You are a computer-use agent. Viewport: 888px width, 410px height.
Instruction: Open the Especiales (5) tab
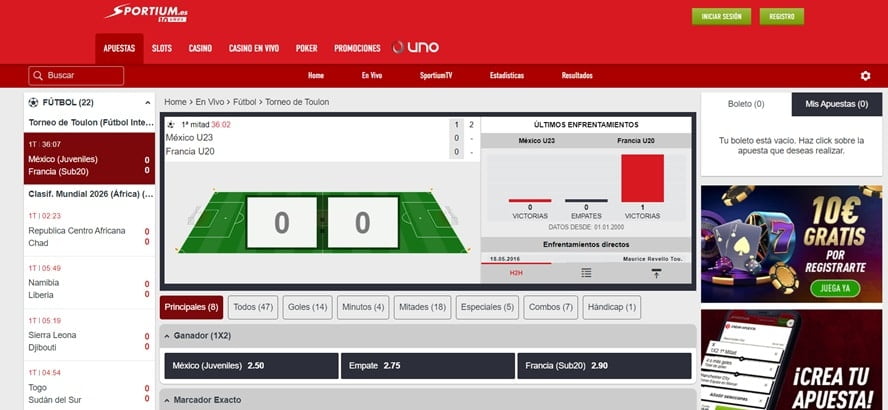pyautogui.click(x=487, y=307)
